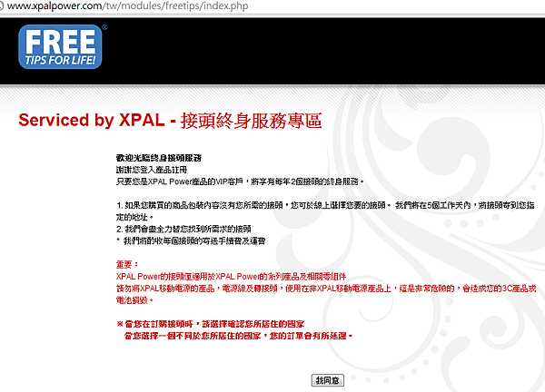Click item 1 about 5個工作天內 shipping

point(325,211)
